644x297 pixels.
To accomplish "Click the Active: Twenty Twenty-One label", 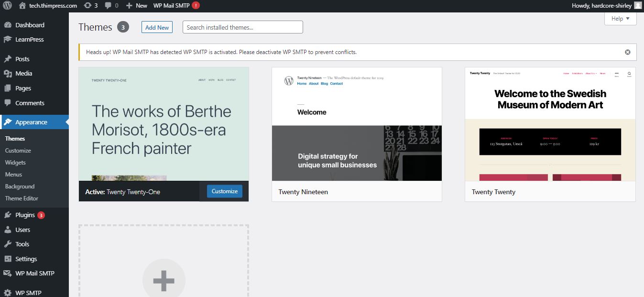I will 122,192.
